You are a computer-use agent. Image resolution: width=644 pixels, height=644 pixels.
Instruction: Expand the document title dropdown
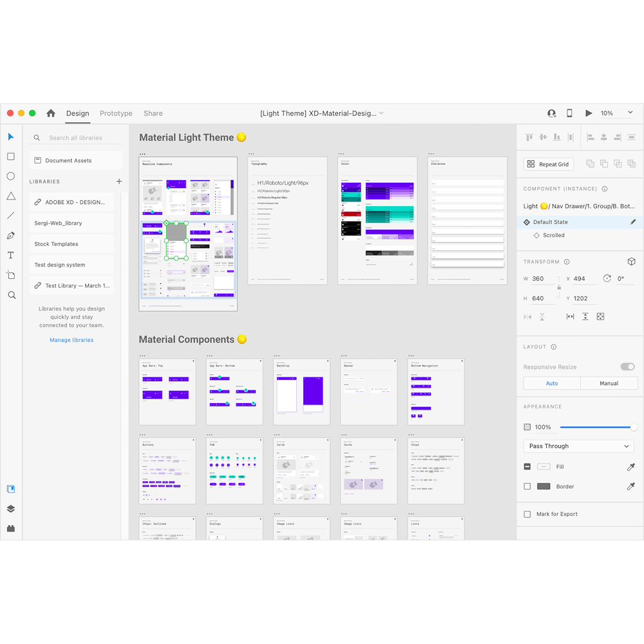point(381,113)
